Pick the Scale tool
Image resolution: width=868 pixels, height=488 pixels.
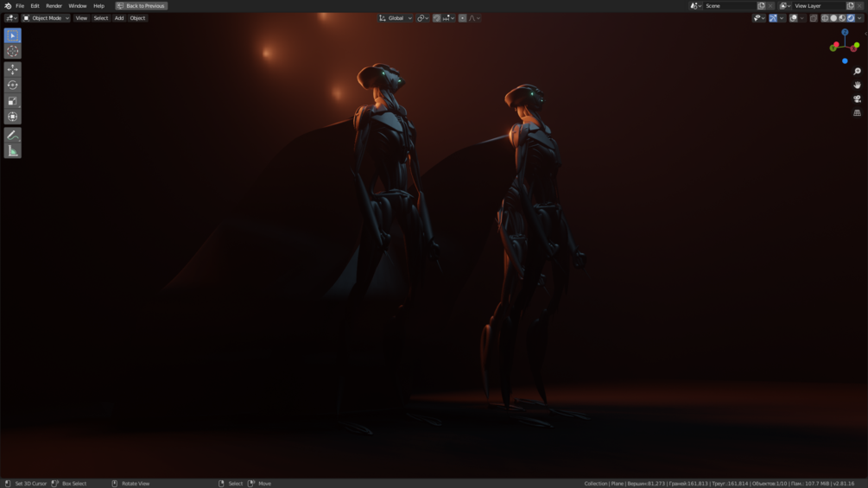click(x=12, y=101)
